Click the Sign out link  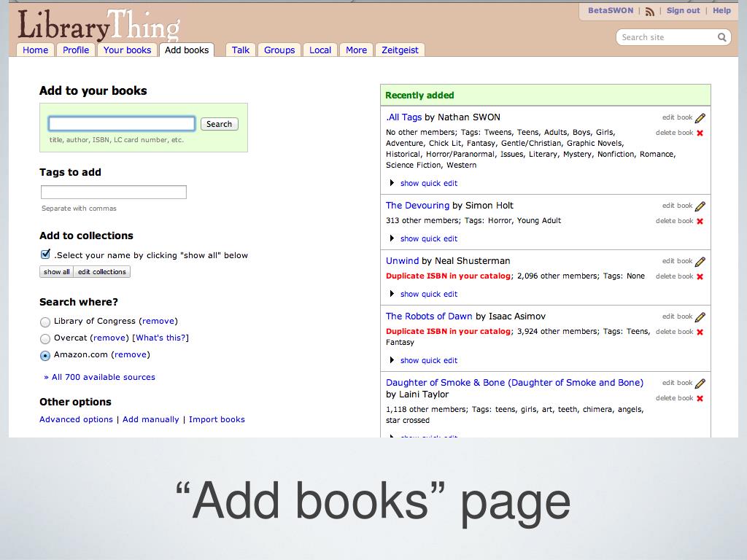(x=683, y=10)
